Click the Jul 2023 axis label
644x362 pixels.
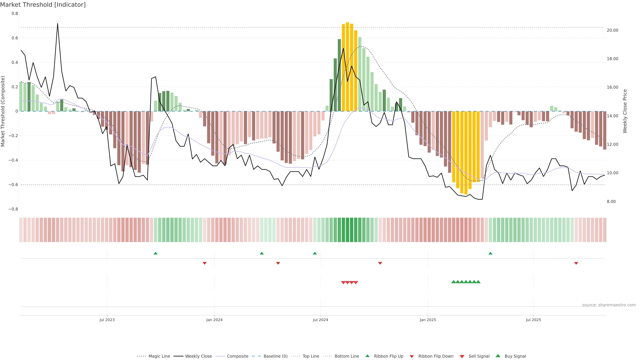tap(107, 320)
